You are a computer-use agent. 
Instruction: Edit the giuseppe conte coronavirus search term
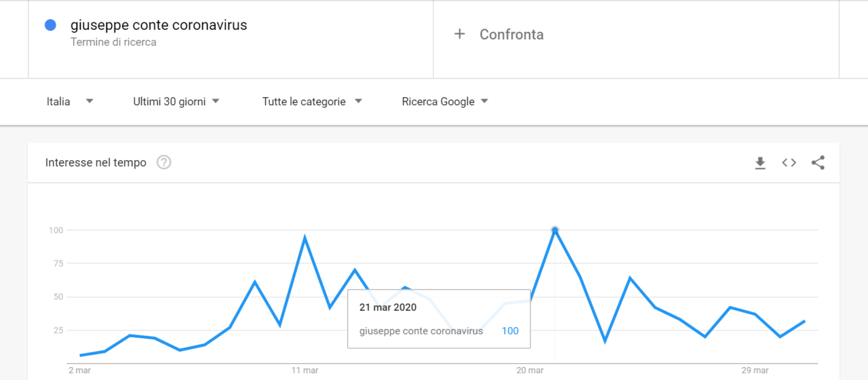point(159,25)
